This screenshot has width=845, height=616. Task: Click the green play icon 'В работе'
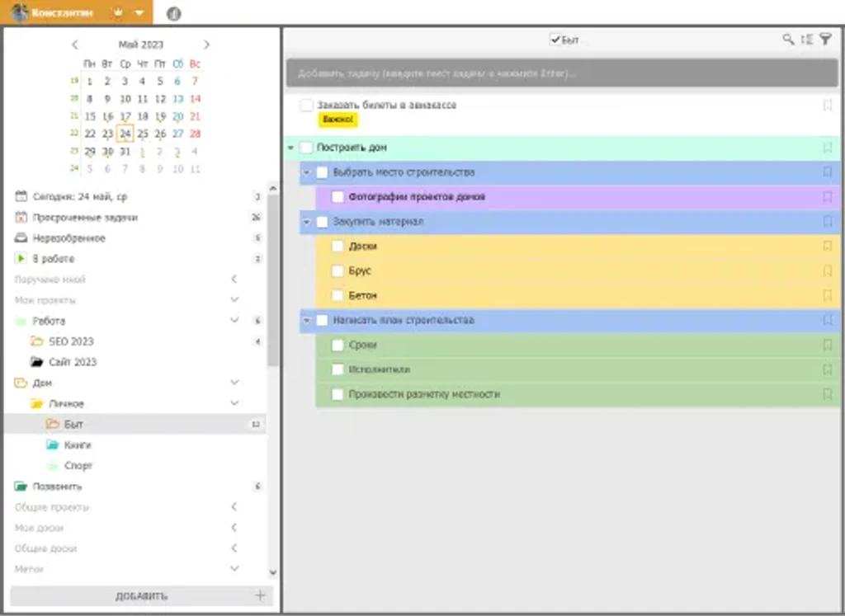21,258
